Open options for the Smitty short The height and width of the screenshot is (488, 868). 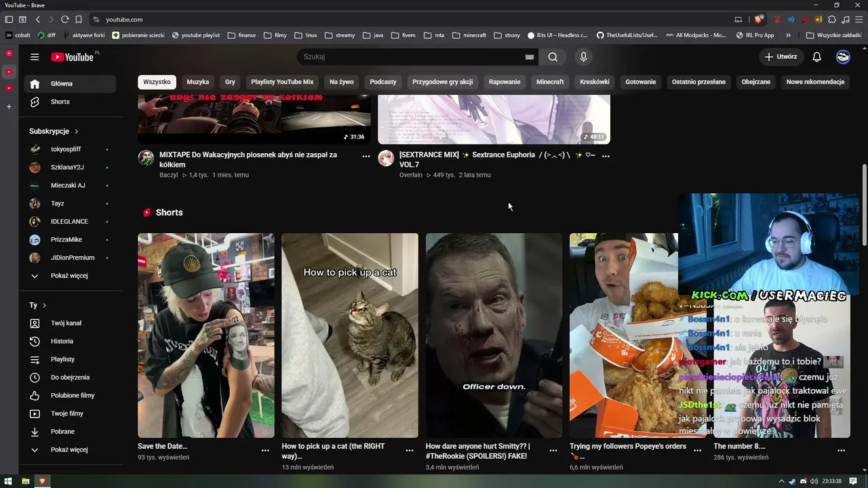click(553, 450)
